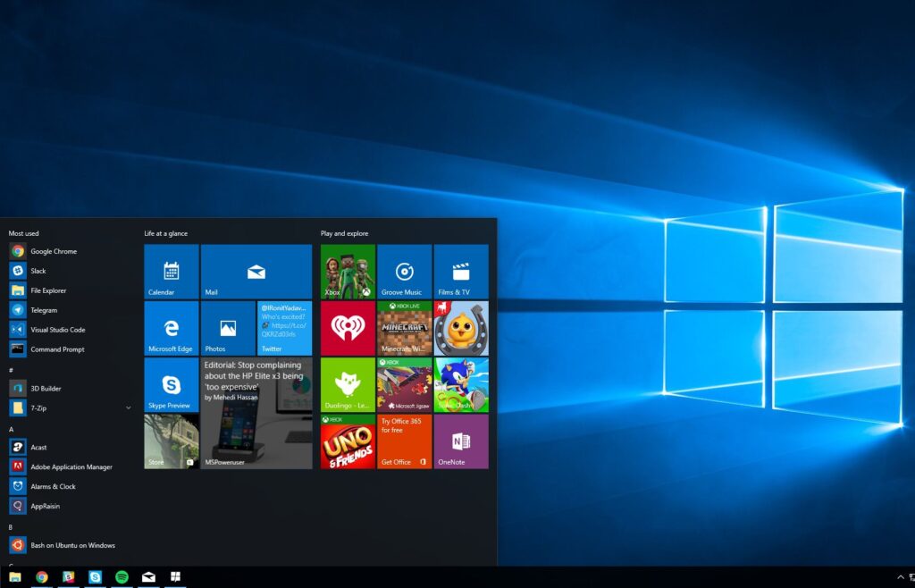The width and height of the screenshot is (915, 588).
Task: Launch AppRaisin from the app list
Action: (x=70, y=507)
